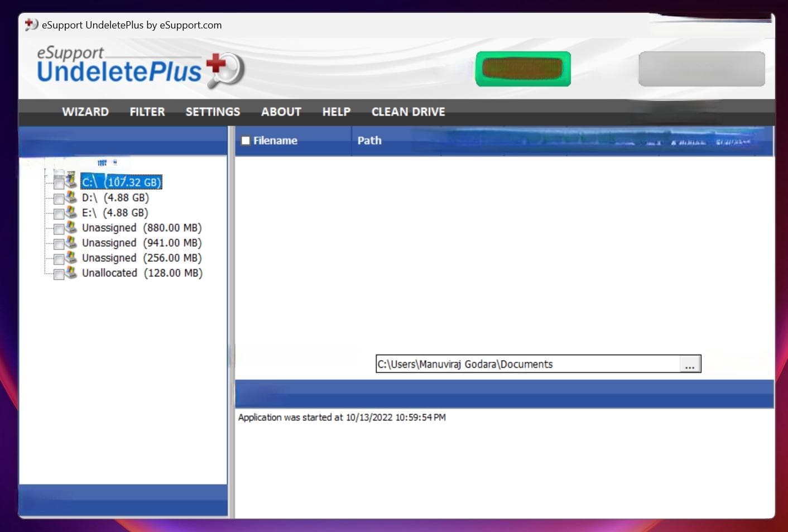This screenshot has width=788, height=532.
Task: Click the E:\ drive icon
Action: (x=71, y=211)
